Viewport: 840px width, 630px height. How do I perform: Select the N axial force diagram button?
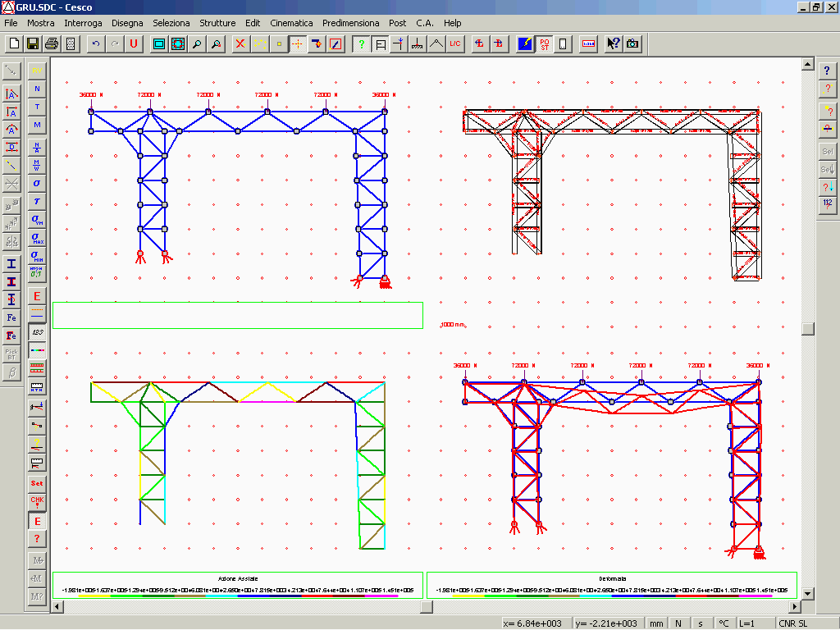tap(37, 89)
